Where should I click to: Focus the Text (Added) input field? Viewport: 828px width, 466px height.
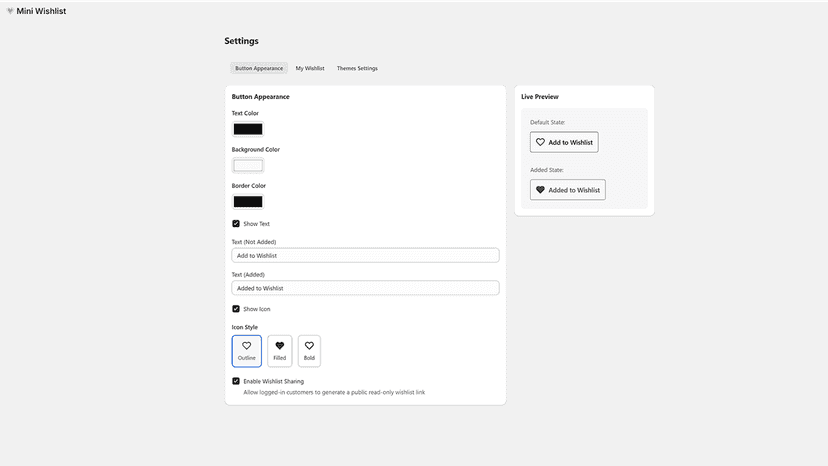[x=365, y=288]
